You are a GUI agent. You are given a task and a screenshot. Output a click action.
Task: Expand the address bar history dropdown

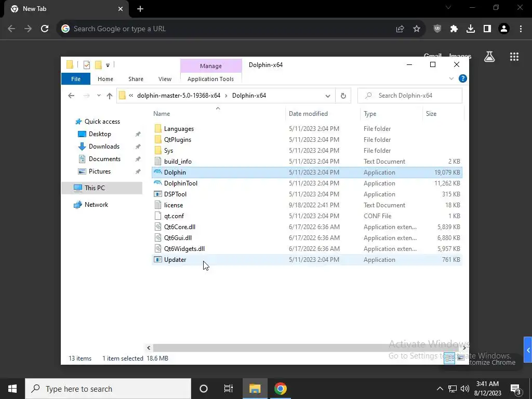tap(328, 96)
